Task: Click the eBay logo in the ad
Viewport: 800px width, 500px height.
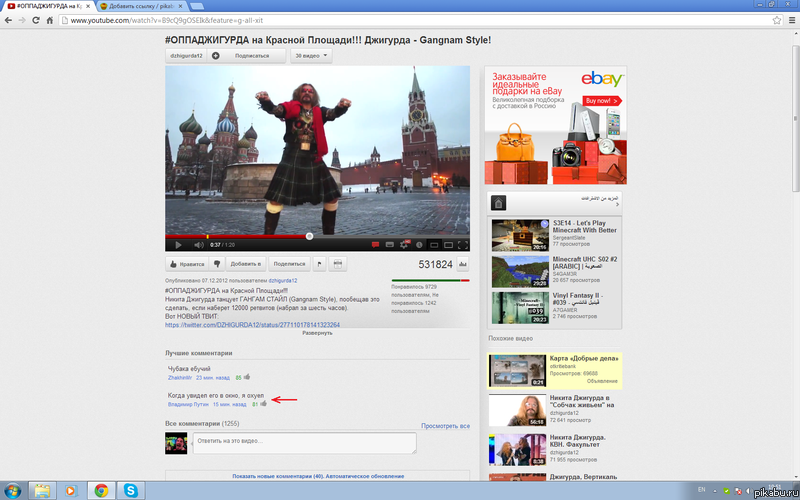Action: point(602,79)
